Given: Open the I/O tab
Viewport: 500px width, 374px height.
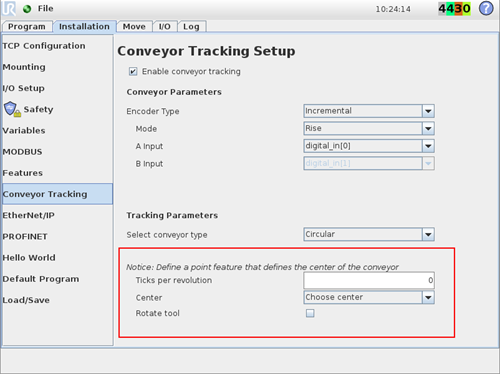Looking at the screenshot, I should [x=164, y=26].
